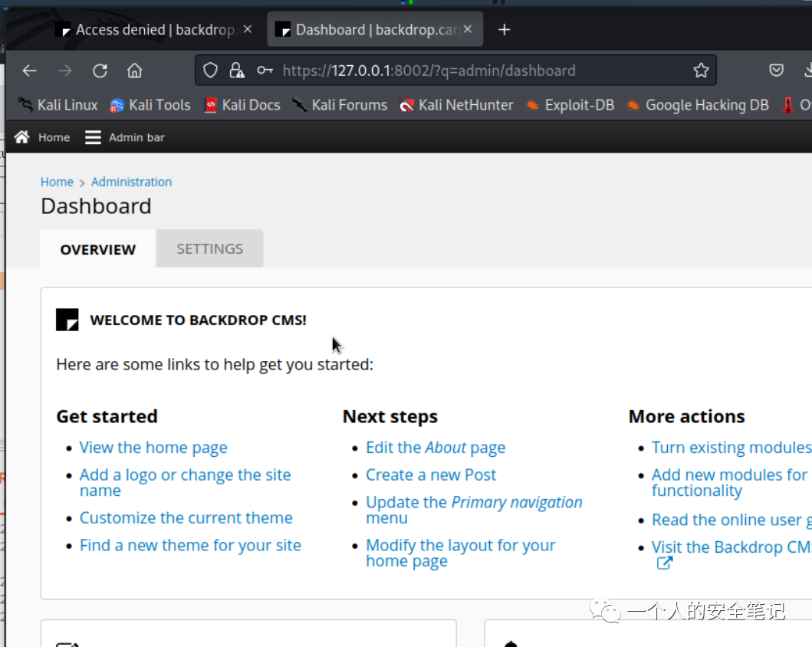Open View the home page link
This screenshot has height=647, width=812.
coord(153,448)
